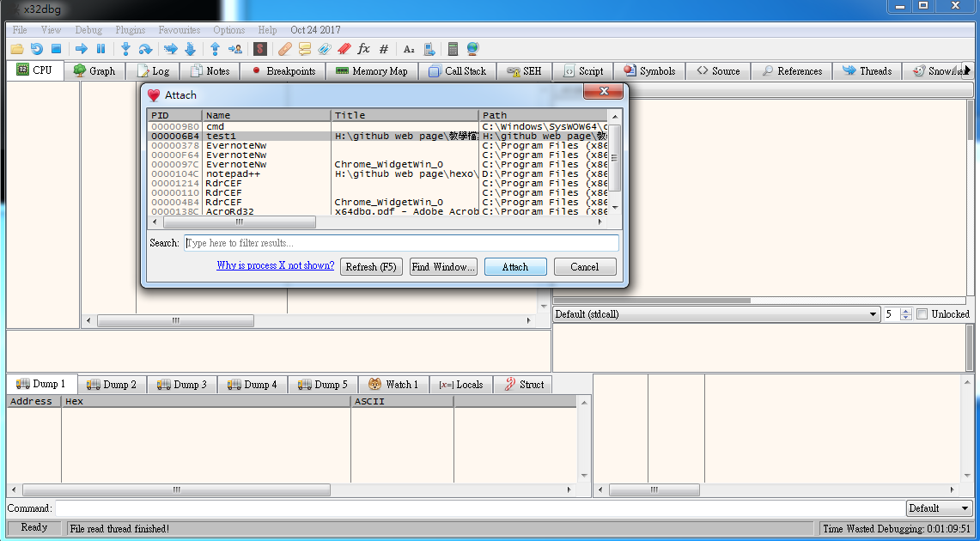Click the Attach button in the dialog
This screenshot has width=980, height=541.
515,267
